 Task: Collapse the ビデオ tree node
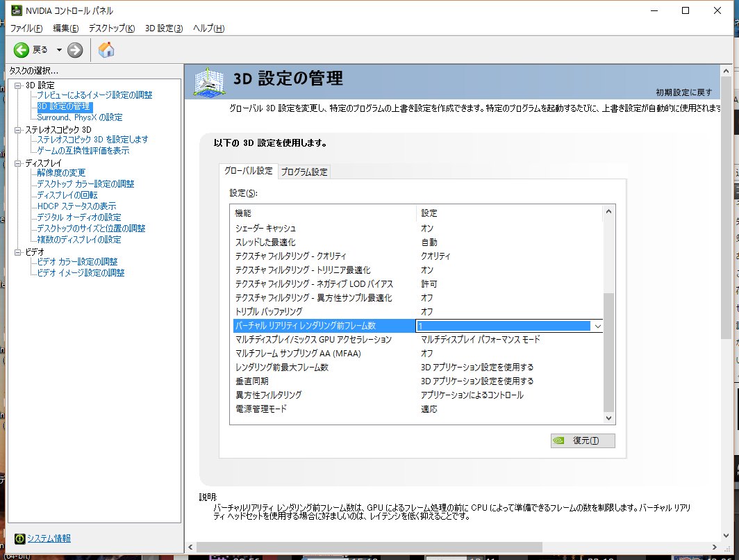pyautogui.click(x=18, y=252)
